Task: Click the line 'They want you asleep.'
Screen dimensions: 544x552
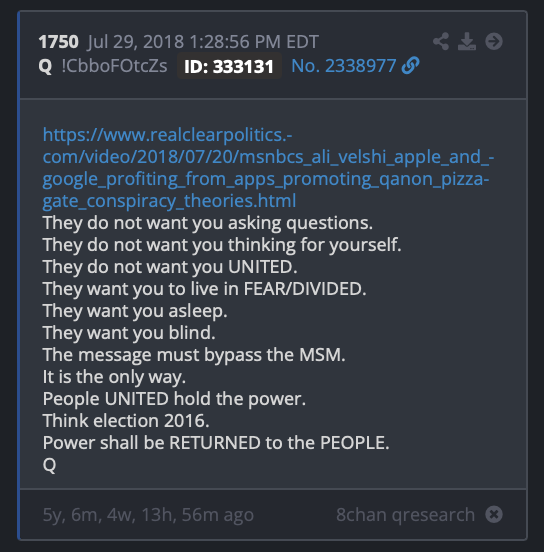Action: coord(135,311)
